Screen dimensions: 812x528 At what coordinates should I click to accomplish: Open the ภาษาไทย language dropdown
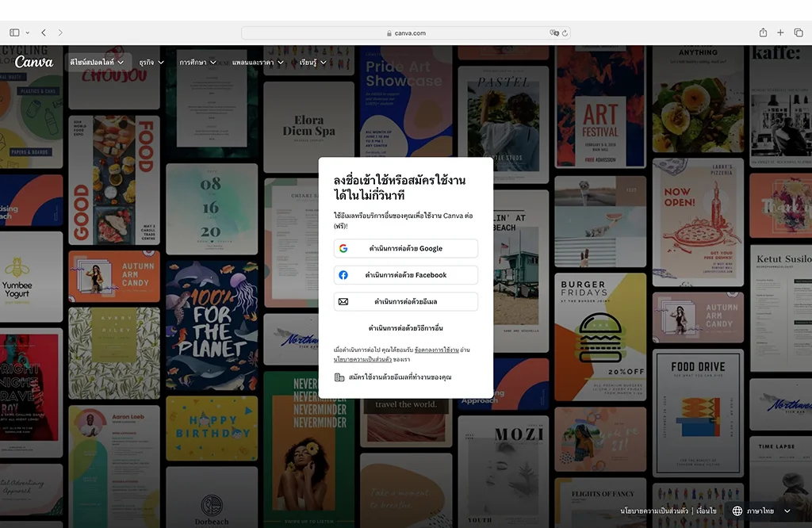pos(761,511)
